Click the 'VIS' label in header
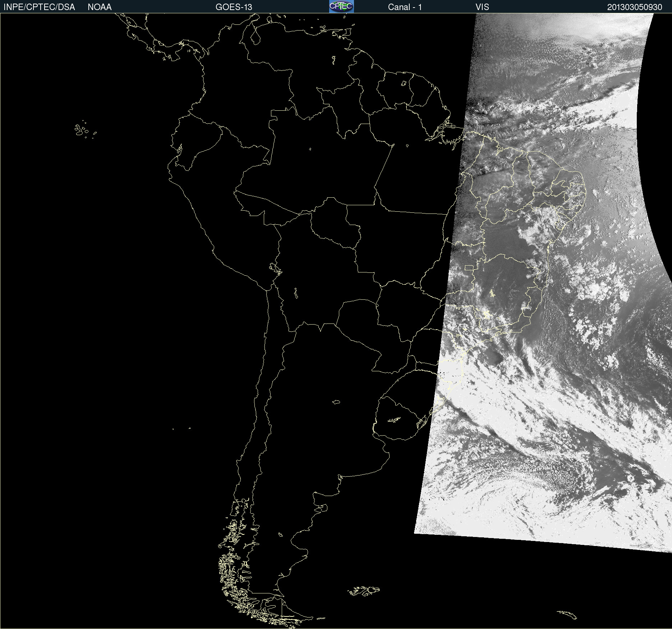The height and width of the screenshot is (629, 672). click(482, 7)
